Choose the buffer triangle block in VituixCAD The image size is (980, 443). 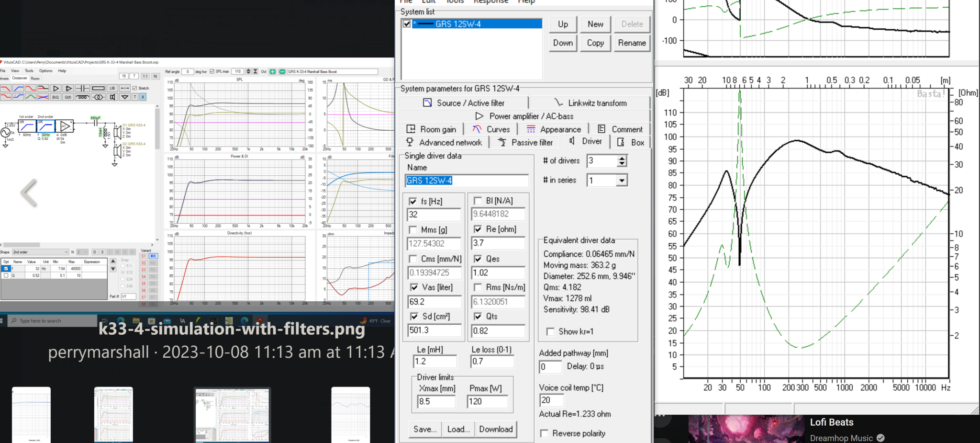click(x=56, y=88)
